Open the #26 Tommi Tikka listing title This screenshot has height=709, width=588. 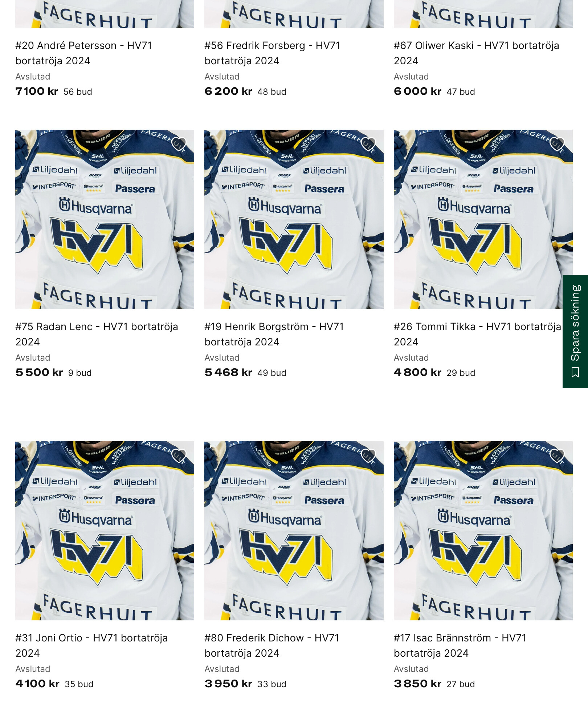point(477,334)
